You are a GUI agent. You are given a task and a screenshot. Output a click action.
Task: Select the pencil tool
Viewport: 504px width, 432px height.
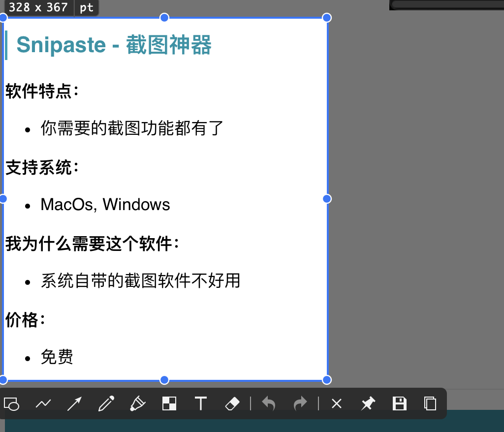[106, 403]
